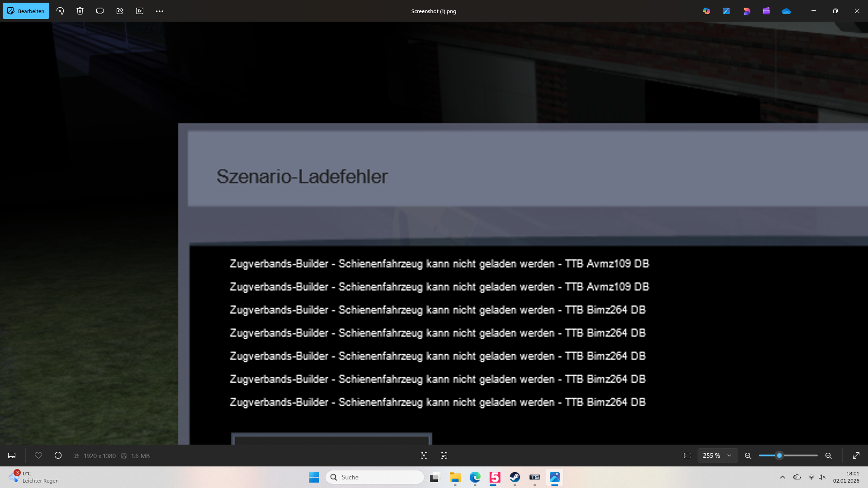Open the three-dots more options menu

pyautogui.click(x=160, y=11)
